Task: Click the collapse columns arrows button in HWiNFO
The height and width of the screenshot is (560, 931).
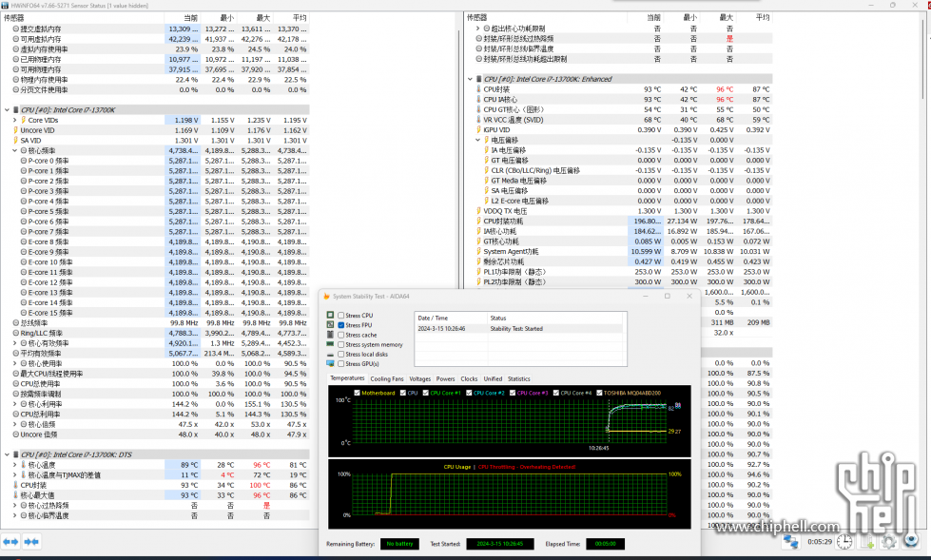Action: [31, 542]
